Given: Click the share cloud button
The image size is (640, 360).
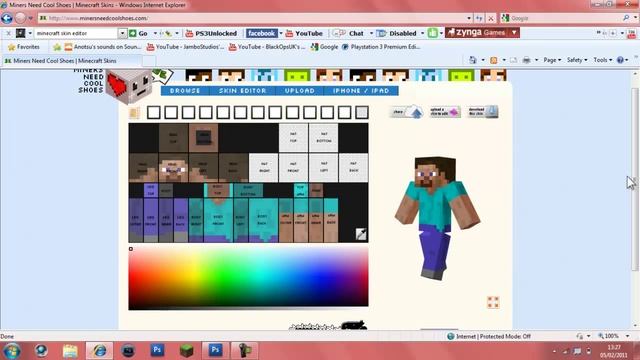Looking at the screenshot, I should [x=407, y=112].
